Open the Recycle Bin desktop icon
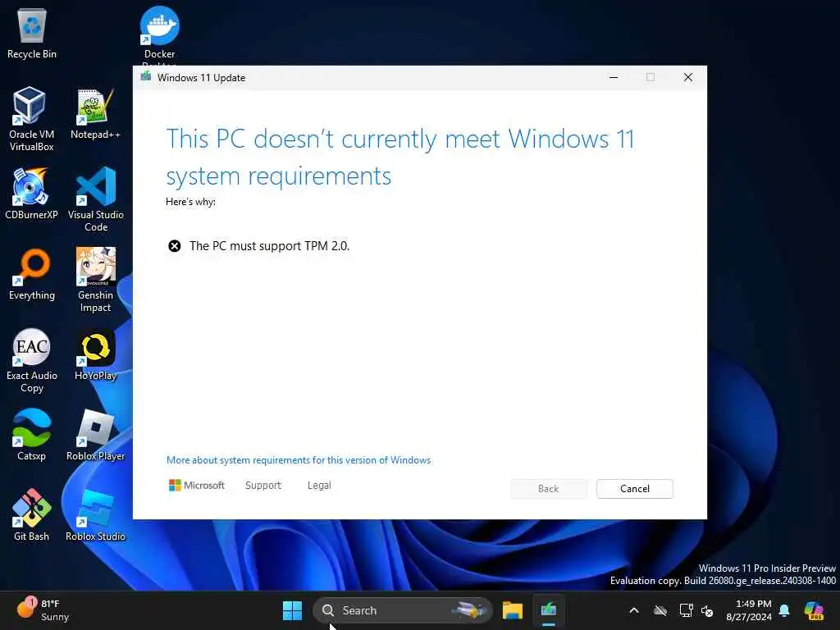Screen dimensions: 840x630 (x=32, y=33)
